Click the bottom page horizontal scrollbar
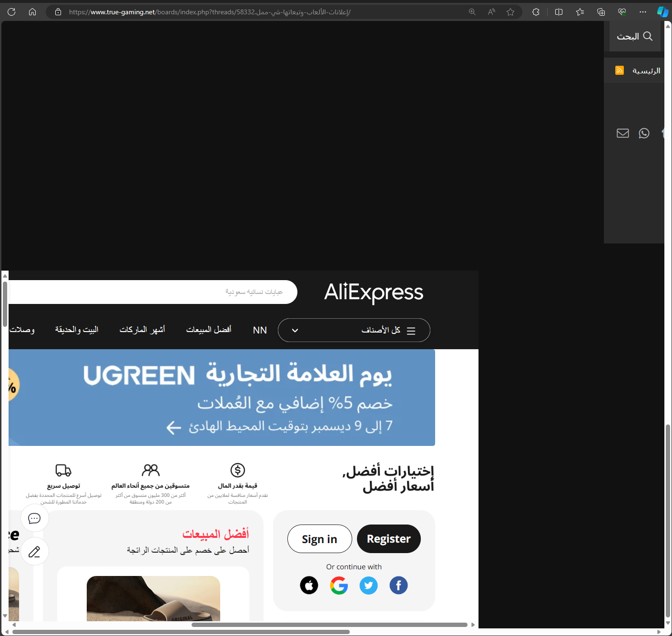This screenshot has height=636, width=672. 181,632
